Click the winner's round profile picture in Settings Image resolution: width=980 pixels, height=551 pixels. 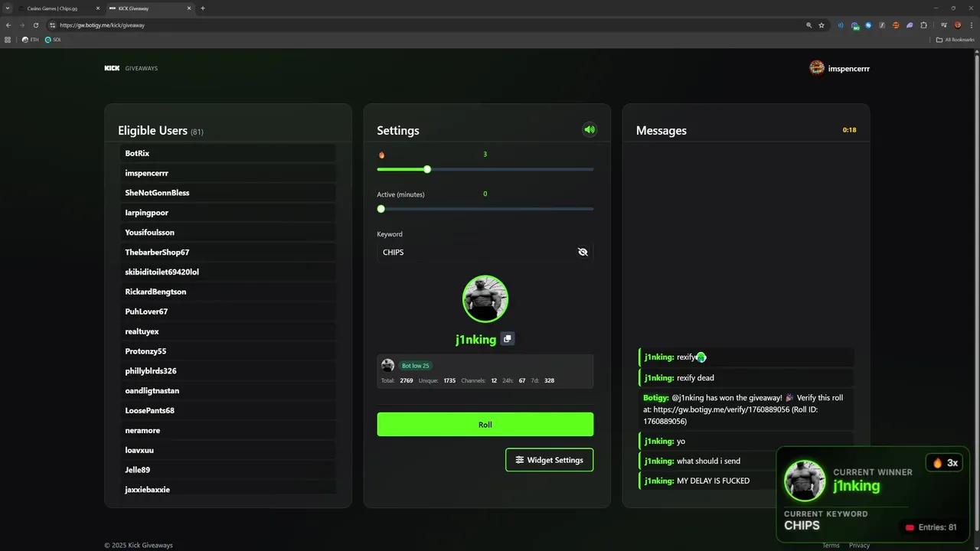pyautogui.click(x=485, y=298)
